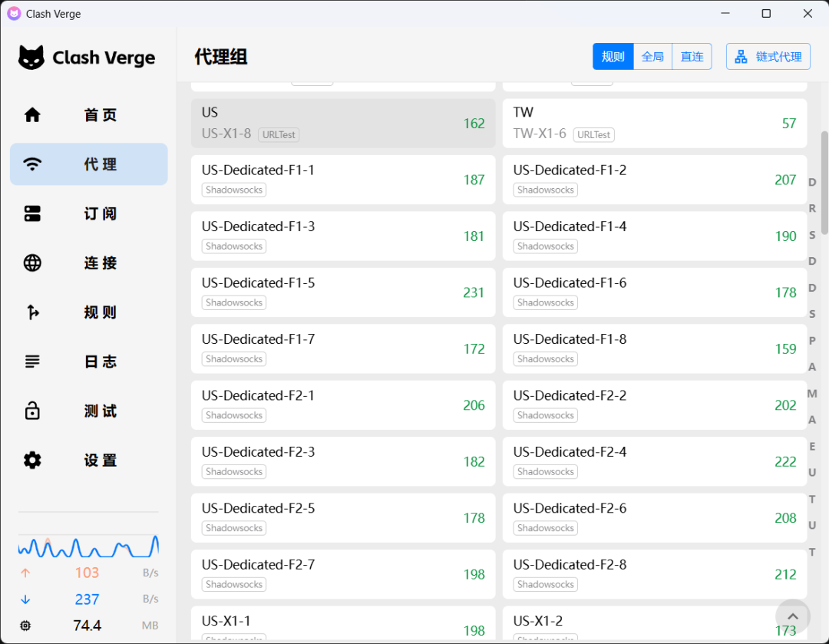
Task: Open subscriptions via the server icon
Action: tap(32, 213)
